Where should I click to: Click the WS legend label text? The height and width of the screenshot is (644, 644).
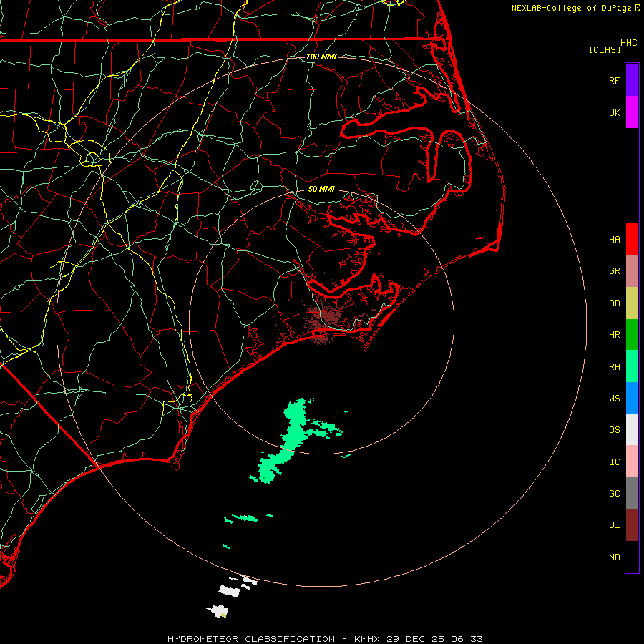click(x=614, y=399)
